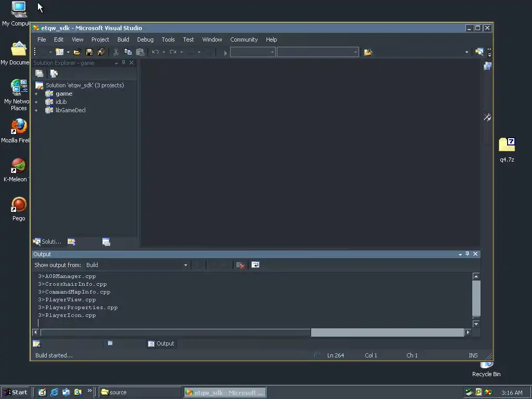The height and width of the screenshot is (399, 532).
Task: Open the Show output from Build dropdown
Action: tap(185, 265)
